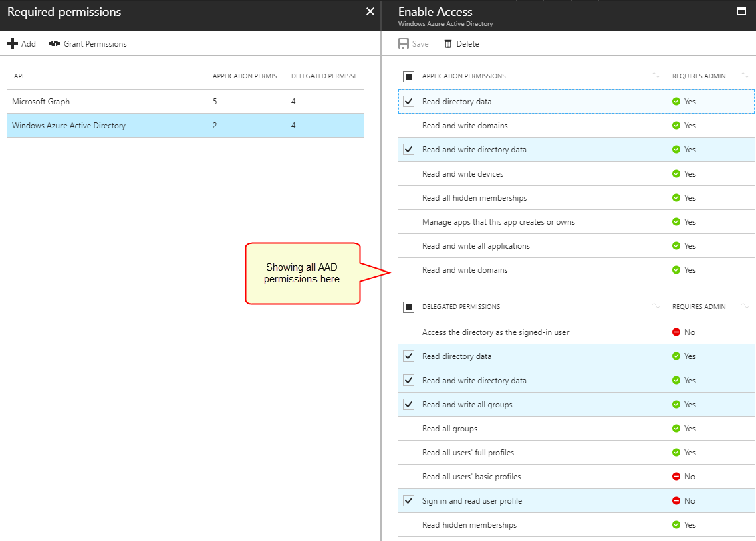Viewport: 756px width, 541px height.
Task: Click the Add plus icon
Action: point(13,43)
